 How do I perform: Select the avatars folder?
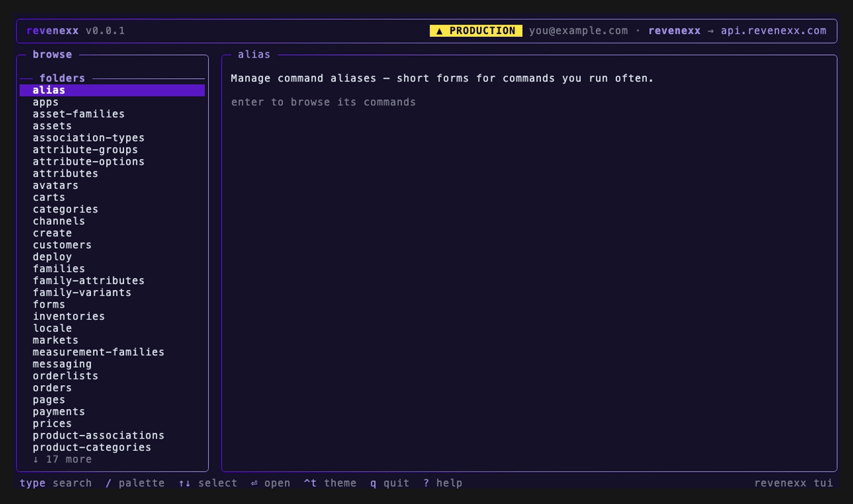point(112,185)
